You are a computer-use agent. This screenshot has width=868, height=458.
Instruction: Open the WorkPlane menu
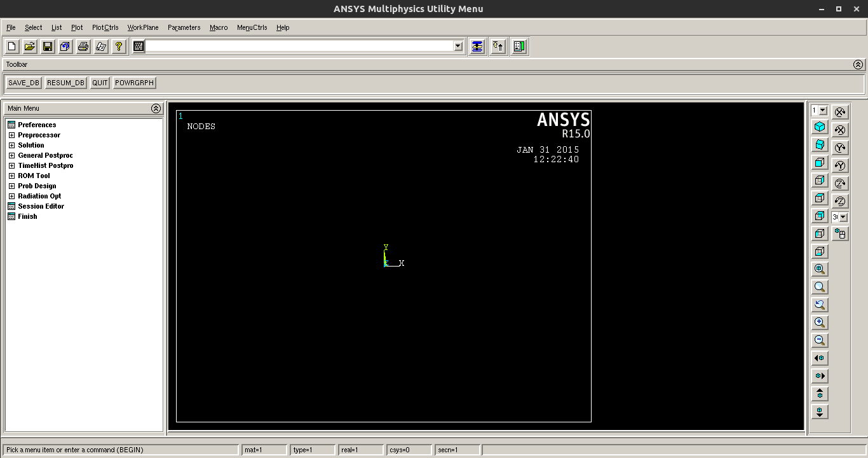143,27
